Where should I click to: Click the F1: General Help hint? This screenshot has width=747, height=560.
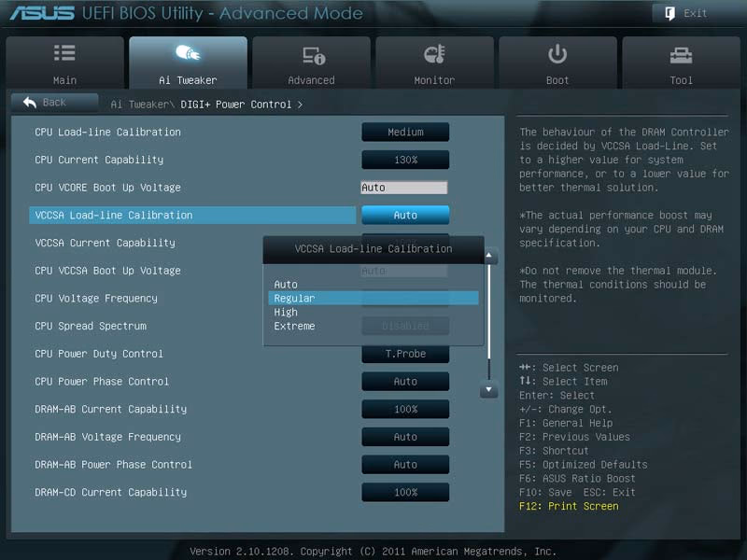pos(566,423)
